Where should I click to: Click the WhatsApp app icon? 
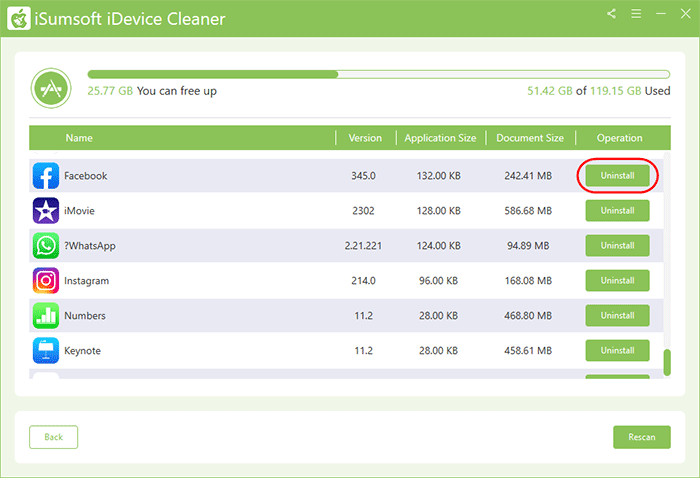(x=46, y=245)
